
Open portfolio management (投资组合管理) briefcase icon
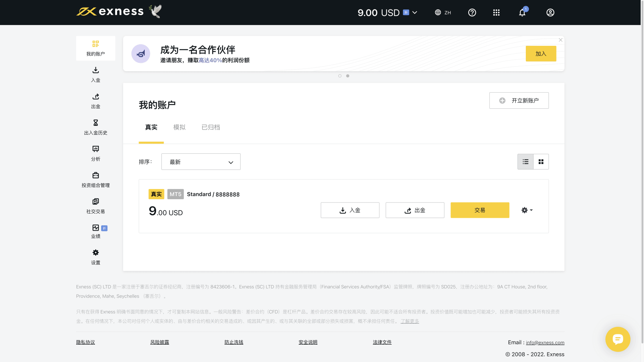tap(95, 175)
